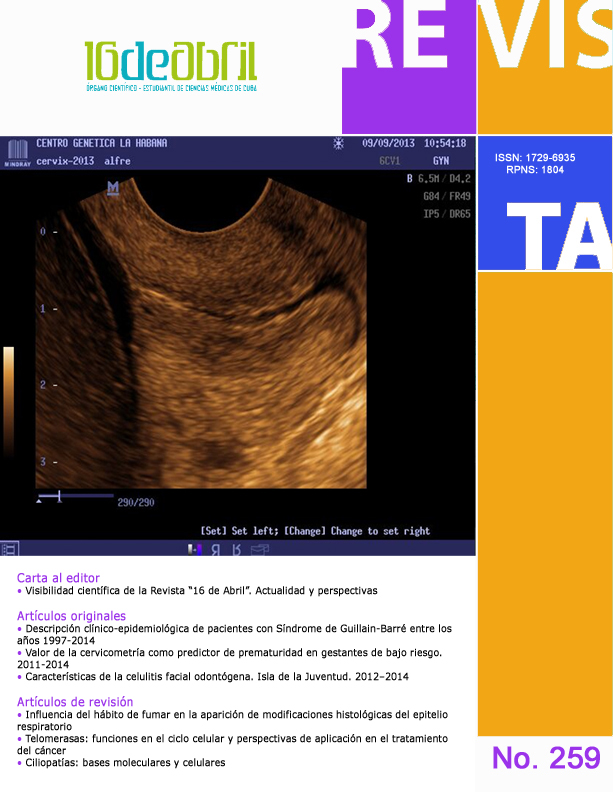Click the GYN exam mode label
Viewport: 613px width, 792px height.
(x=440, y=161)
